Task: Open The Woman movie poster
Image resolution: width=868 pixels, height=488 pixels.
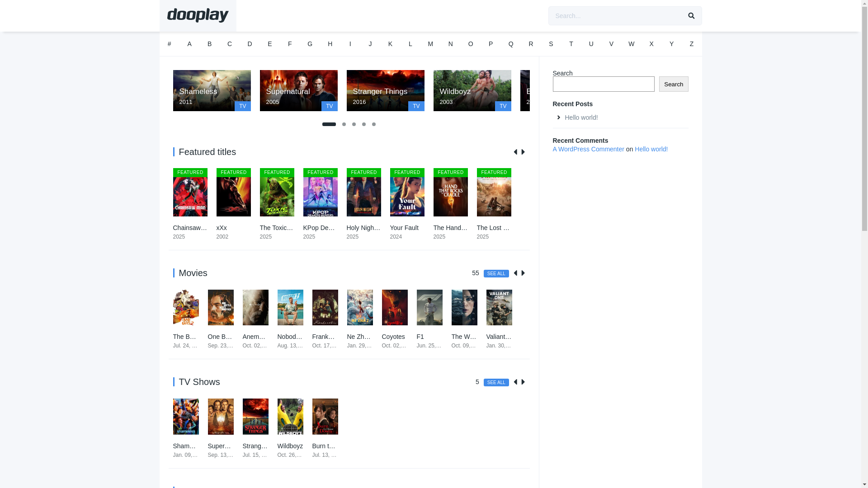Action: click(x=464, y=307)
